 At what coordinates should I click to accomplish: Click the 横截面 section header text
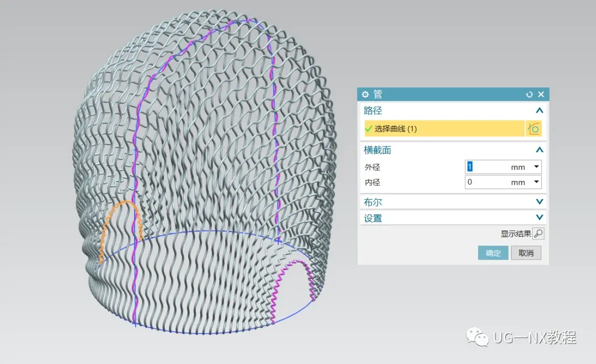tap(377, 150)
